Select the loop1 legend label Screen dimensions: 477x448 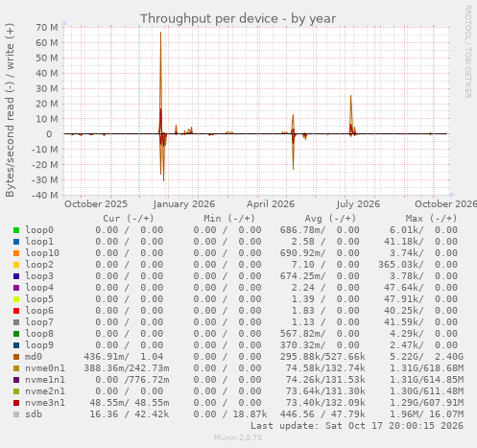tap(39, 242)
